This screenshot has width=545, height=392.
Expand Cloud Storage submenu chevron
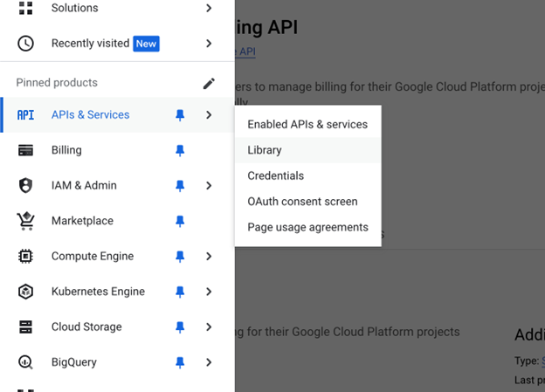point(209,327)
